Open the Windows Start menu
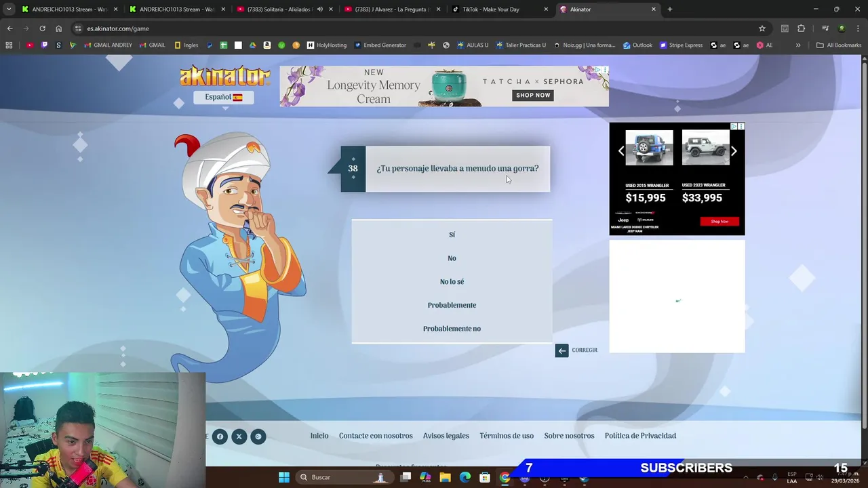Viewport: 868px width, 488px height. (284, 477)
